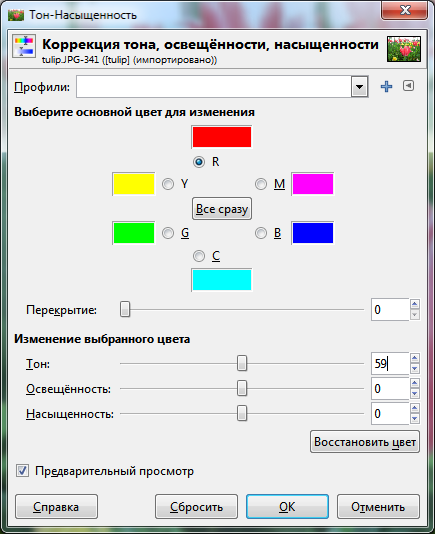
Task: Select the C cyan radio button
Action: click(x=199, y=256)
